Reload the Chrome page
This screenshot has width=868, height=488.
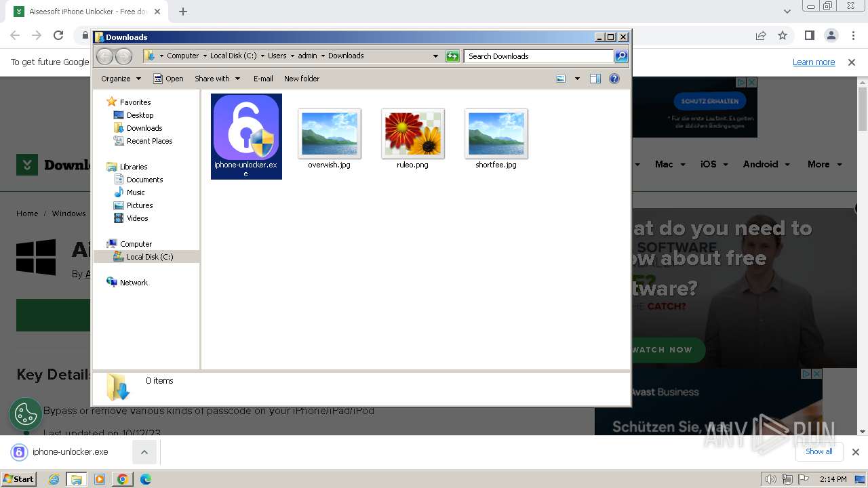coord(58,35)
